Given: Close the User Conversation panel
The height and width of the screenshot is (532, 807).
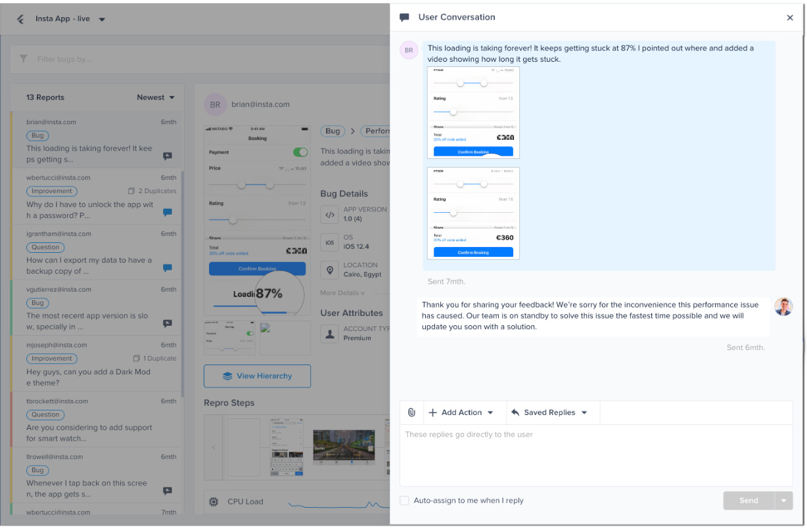Looking at the screenshot, I should [790, 18].
